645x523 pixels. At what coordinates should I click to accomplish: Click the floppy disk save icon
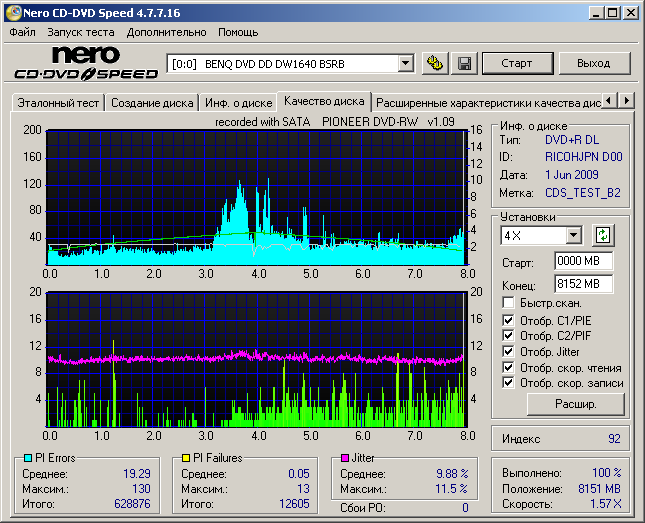[x=464, y=63]
